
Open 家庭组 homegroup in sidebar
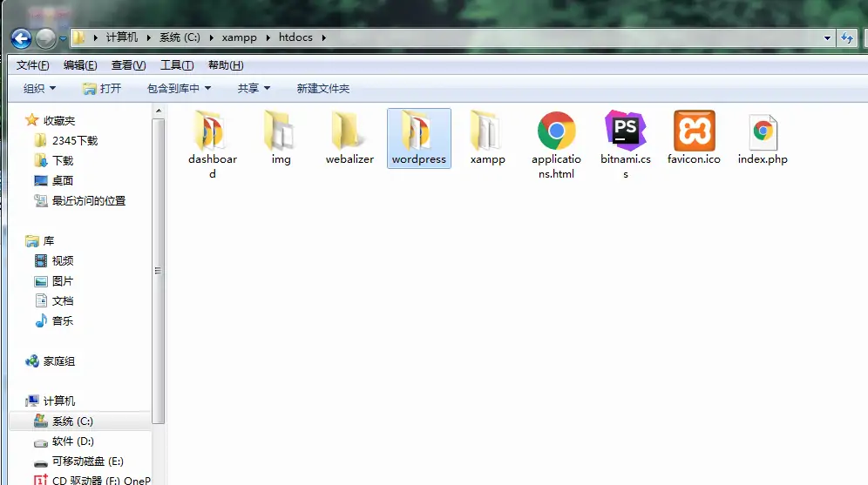point(50,361)
